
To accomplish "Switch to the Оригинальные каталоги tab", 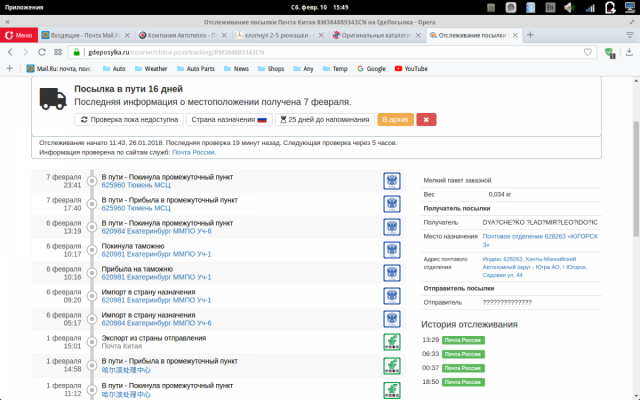I will 376,36.
